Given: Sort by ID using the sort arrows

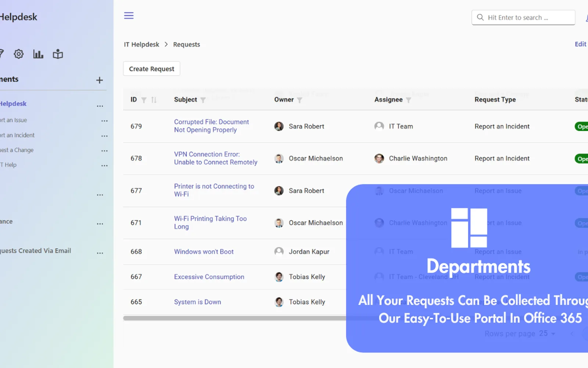Looking at the screenshot, I should (154, 100).
